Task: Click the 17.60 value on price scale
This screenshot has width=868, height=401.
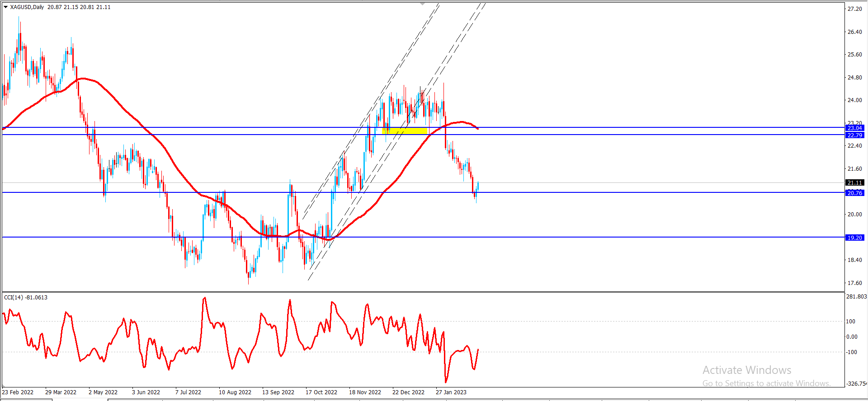Action: (854, 283)
